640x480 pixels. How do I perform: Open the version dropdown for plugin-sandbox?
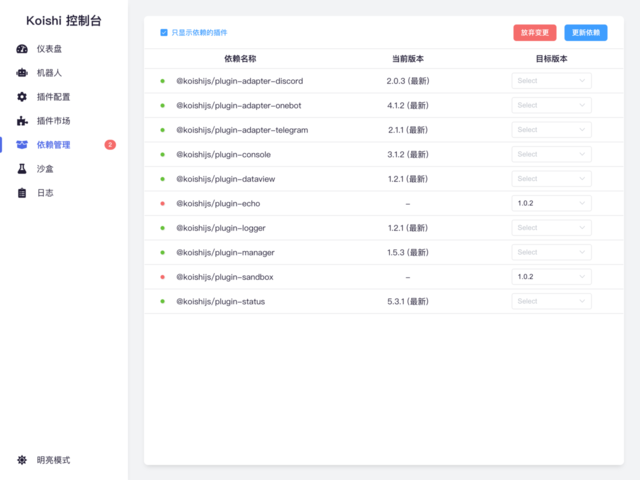[x=551, y=277]
